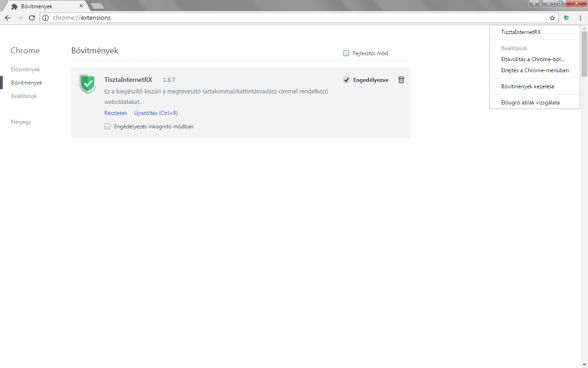Choose Eltávolítás a Chrome-ból... menu item
This screenshot has width=588, height=368.
pyautogui.click(x=535, y=59)
